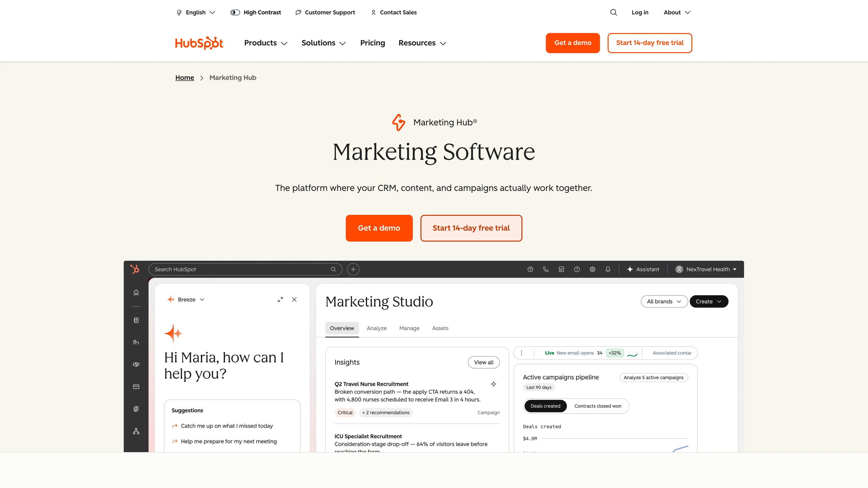This screenshot has width=868, height=488.
Task: Expand the About dropdown
Action: point(677,12)
